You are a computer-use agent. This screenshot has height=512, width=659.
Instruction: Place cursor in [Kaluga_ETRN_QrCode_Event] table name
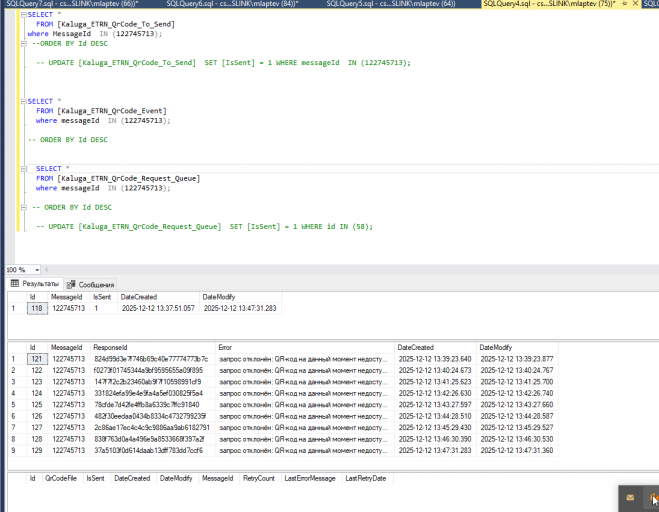tap(112, 111)
